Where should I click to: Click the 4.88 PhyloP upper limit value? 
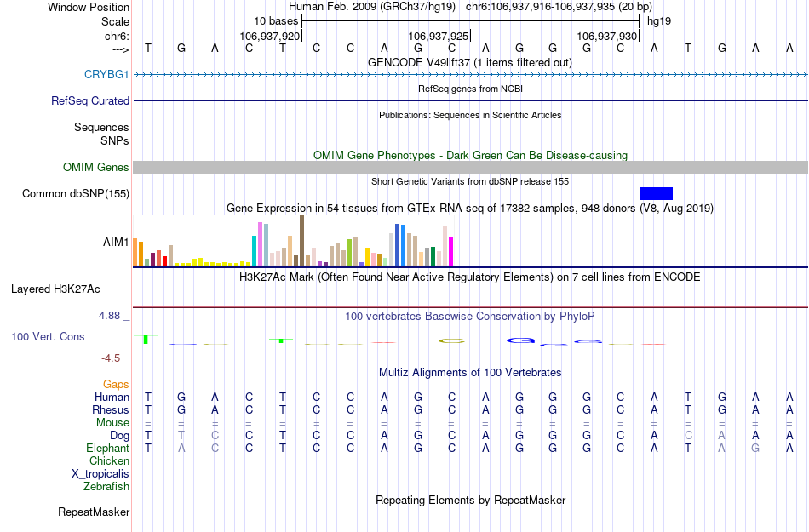click(109, 316)
